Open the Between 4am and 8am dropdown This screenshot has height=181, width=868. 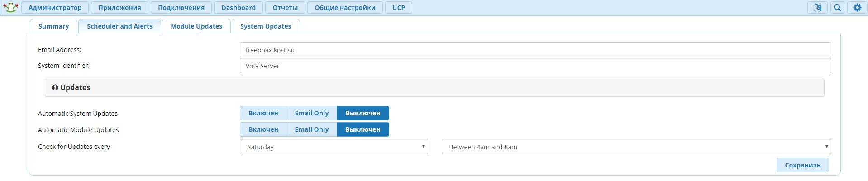tap(636, 147)
